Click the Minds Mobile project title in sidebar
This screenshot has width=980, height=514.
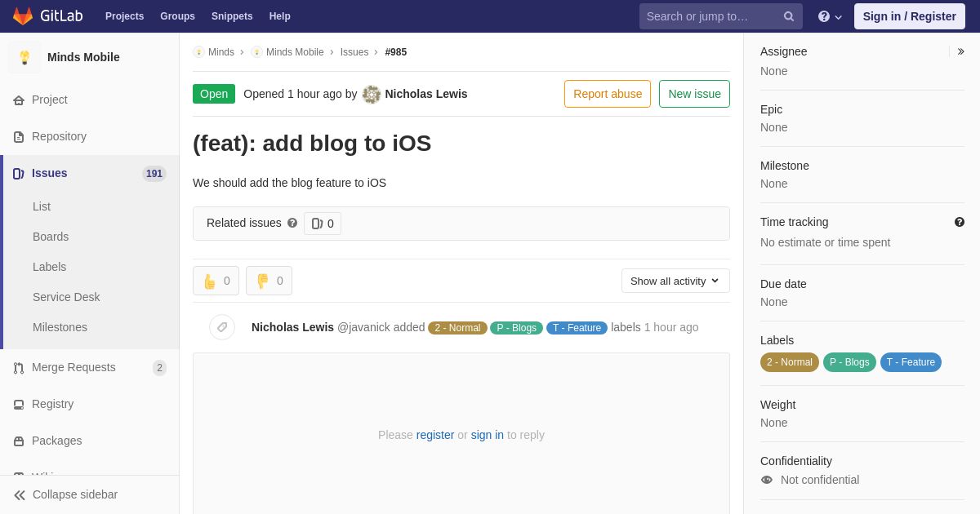[x=83, y=57]
